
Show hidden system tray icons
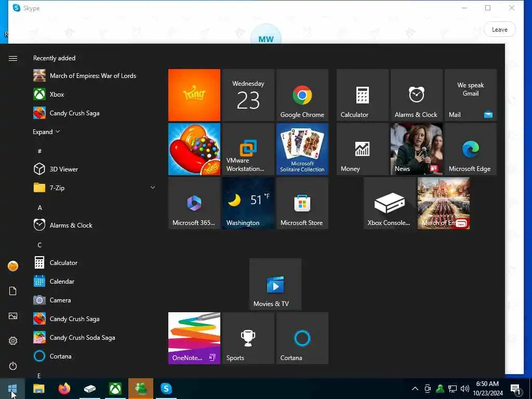click(415, 389)
